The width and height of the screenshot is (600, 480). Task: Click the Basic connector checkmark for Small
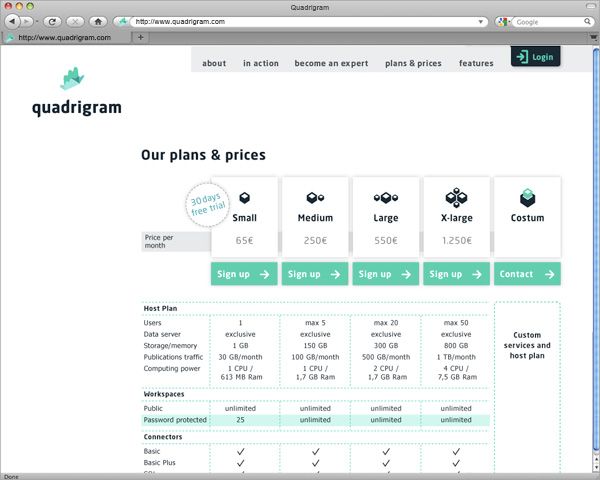tap(240, 452)
